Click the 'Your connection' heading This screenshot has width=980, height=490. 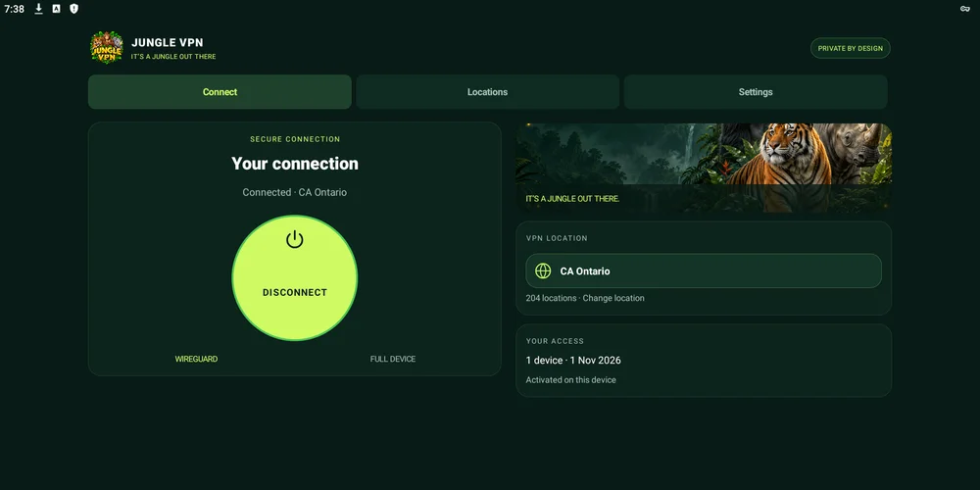click(294, 164)
